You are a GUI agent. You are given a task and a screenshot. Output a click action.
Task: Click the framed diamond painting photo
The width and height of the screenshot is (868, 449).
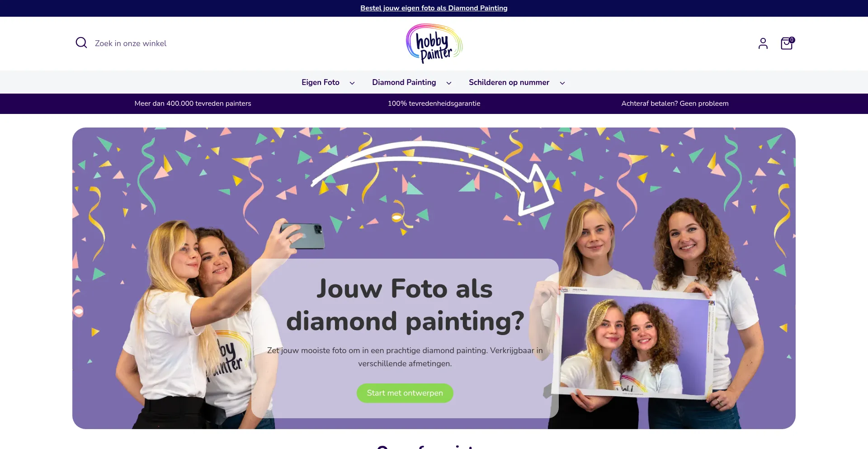pos(635,344)
